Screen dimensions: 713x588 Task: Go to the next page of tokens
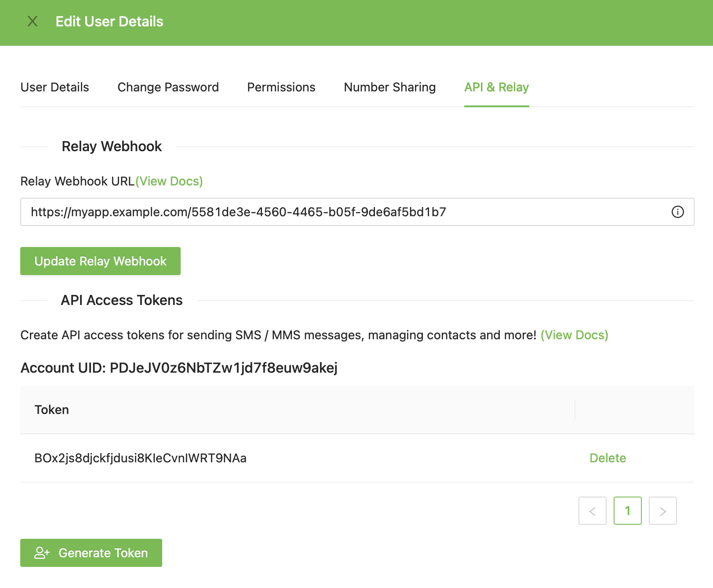pyautogui.click(x=663, y=511)
